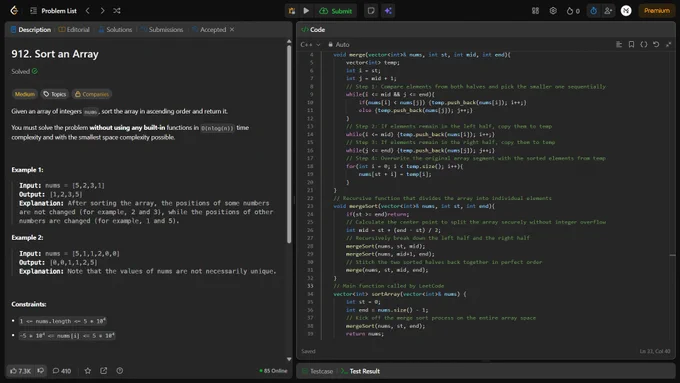Click the Premium button

[x=657, y=11]
